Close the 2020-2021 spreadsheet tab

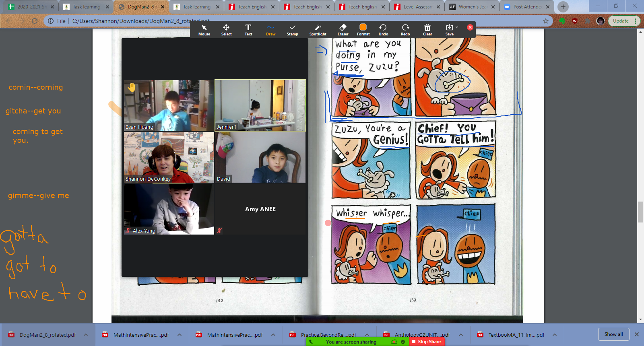[53, 7]
